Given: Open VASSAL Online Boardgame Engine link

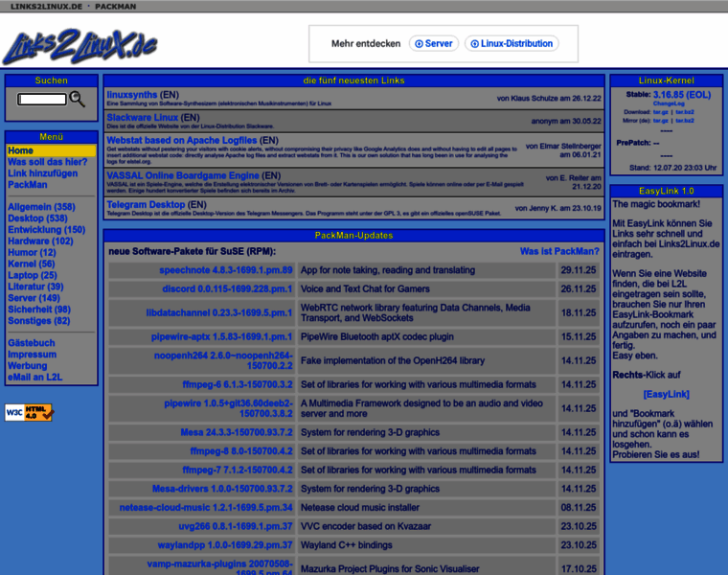Looking at the screenshot, I should (182, 175).
